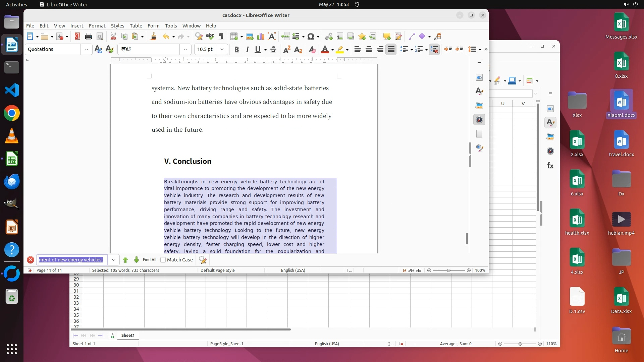Viewport: 644px width, 362px height.
Task: Toggle Bold formatting
Action: pyautogui.click(x=236, y=50)
